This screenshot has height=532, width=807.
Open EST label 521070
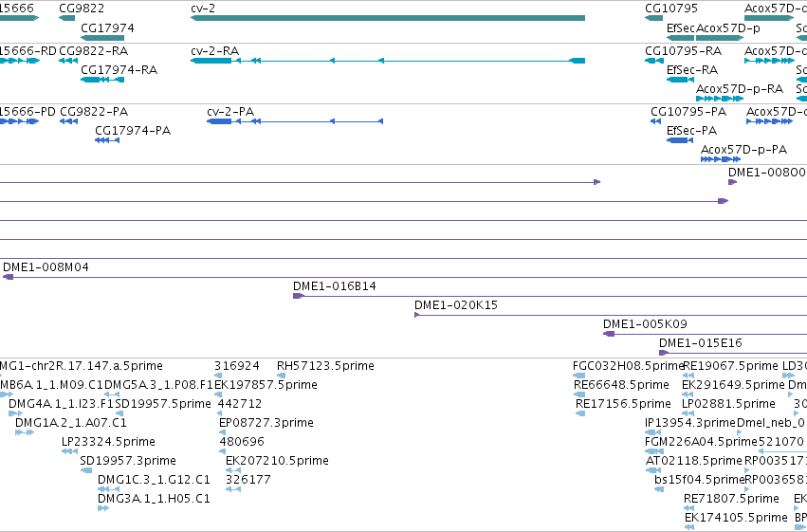point(780,442)
